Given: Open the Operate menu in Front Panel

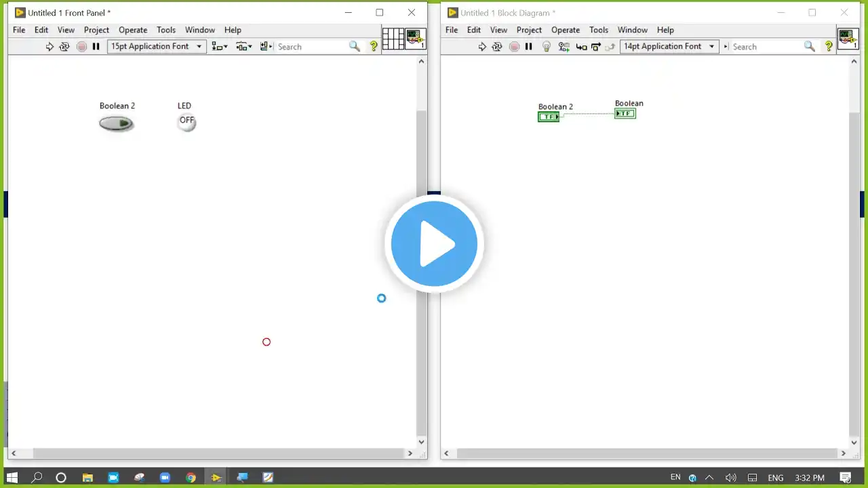Looking at the screenshot, I should [133, 30].
